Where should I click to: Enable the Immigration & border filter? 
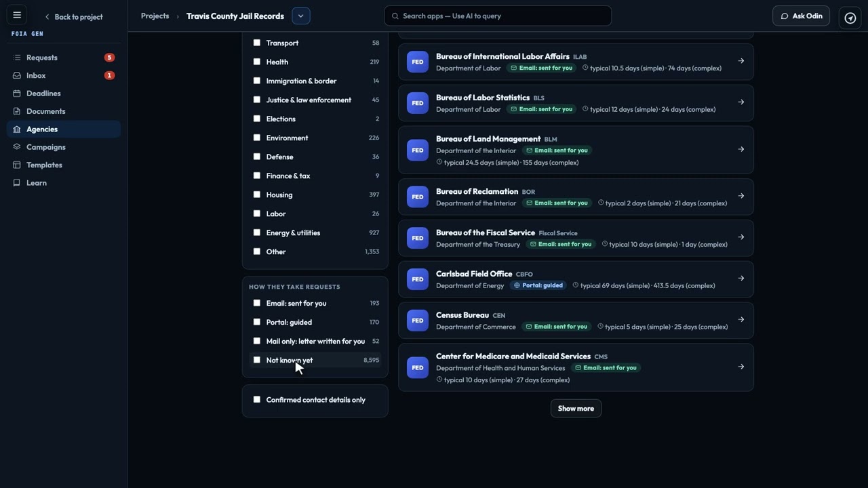click(257, 81)
